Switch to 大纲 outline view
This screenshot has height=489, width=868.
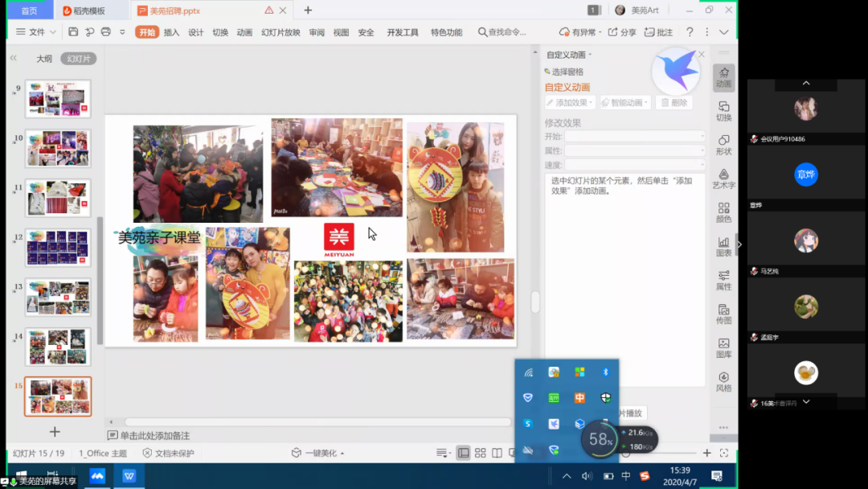(44, 59)
